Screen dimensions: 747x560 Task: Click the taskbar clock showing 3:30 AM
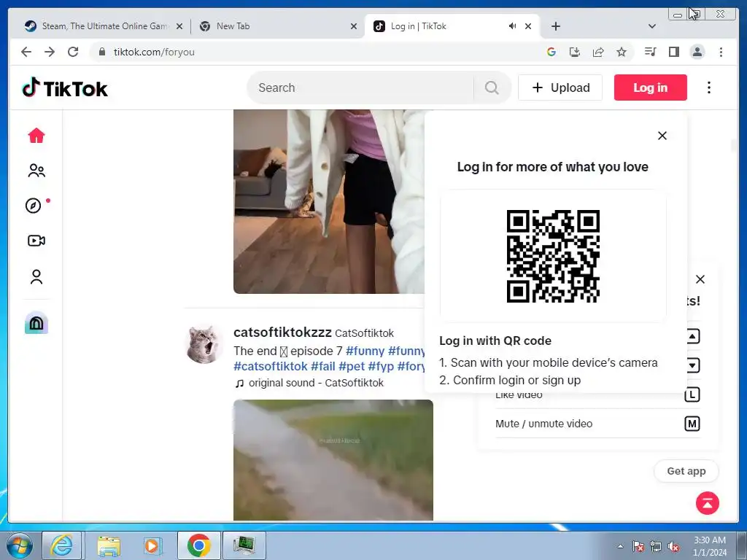(x=709, y=546)
